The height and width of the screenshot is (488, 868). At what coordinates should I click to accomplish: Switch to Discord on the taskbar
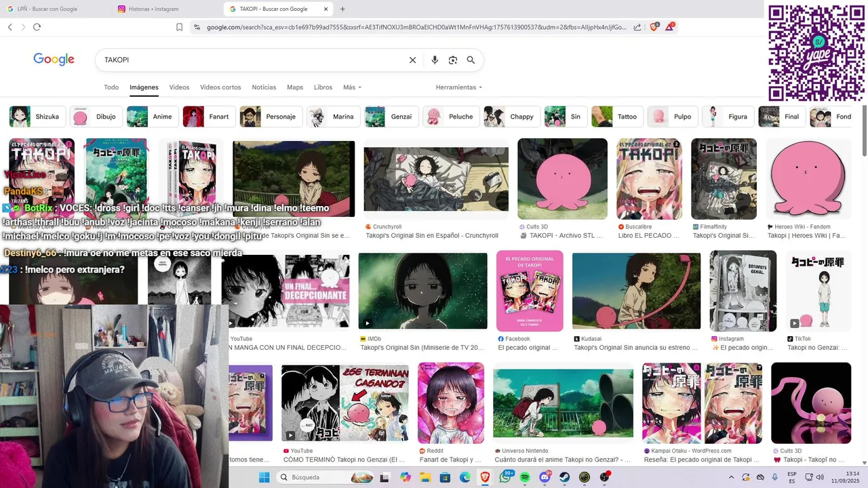[x=545, y=477]
